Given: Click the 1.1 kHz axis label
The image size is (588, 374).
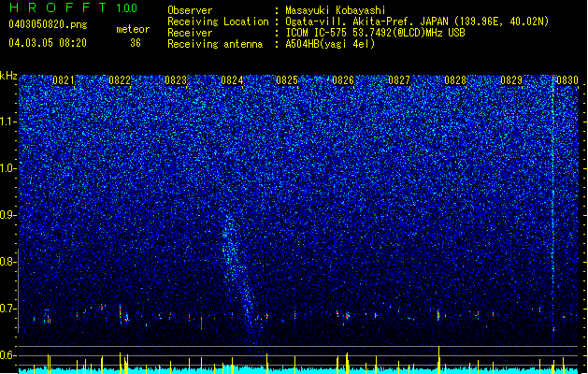Looking at the screenshot, I should pos(8,122).
